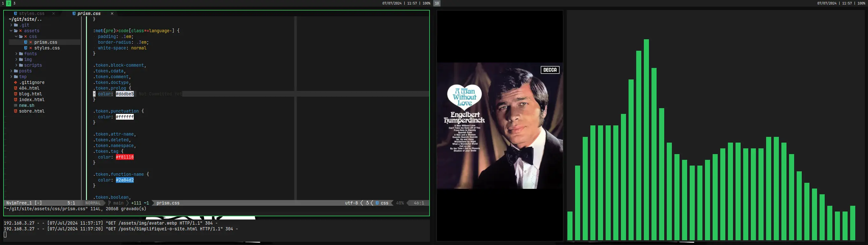Click the shell script icon beside new.sh
Viewport: 868px width, 245px height.
pos(16,105)
